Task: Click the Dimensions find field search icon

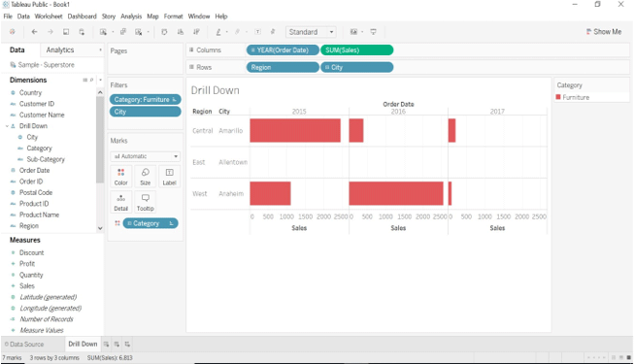Action: (92, 80)
